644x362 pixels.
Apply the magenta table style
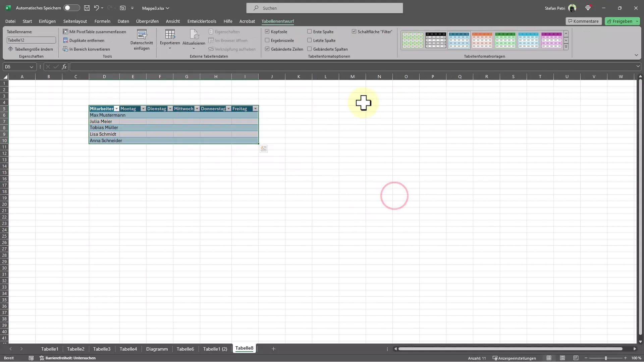[551, 40]
